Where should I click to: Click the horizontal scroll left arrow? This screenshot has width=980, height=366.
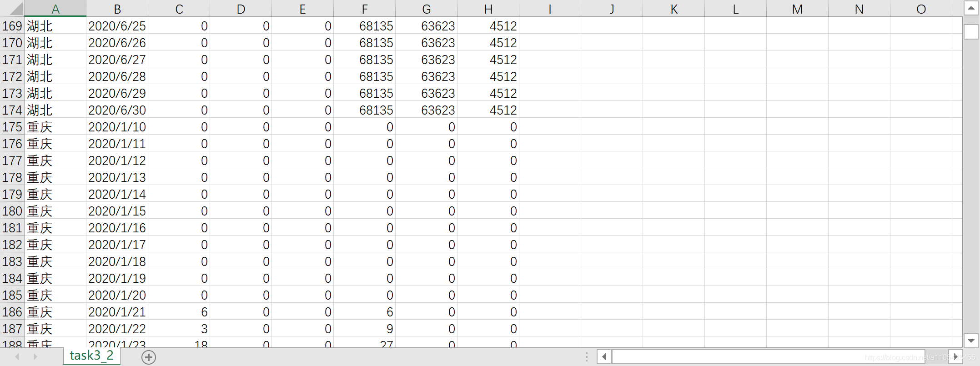click(604, 357)
